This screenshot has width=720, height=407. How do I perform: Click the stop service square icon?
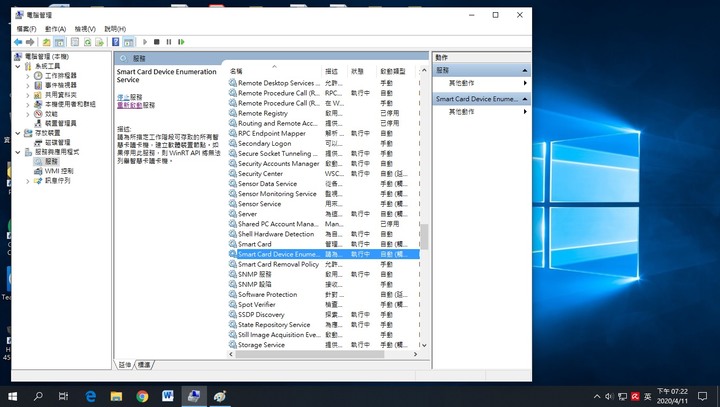click(x=157, y=42)
